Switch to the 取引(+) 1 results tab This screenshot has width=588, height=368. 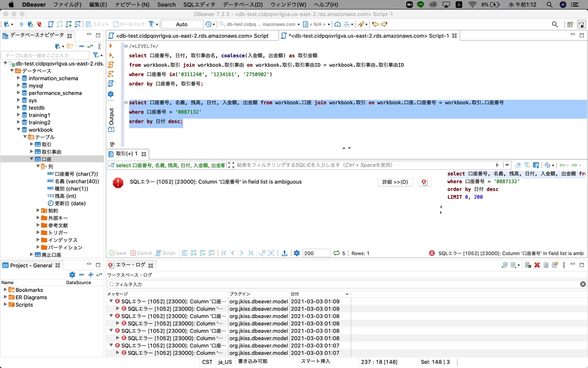point(127,154)
